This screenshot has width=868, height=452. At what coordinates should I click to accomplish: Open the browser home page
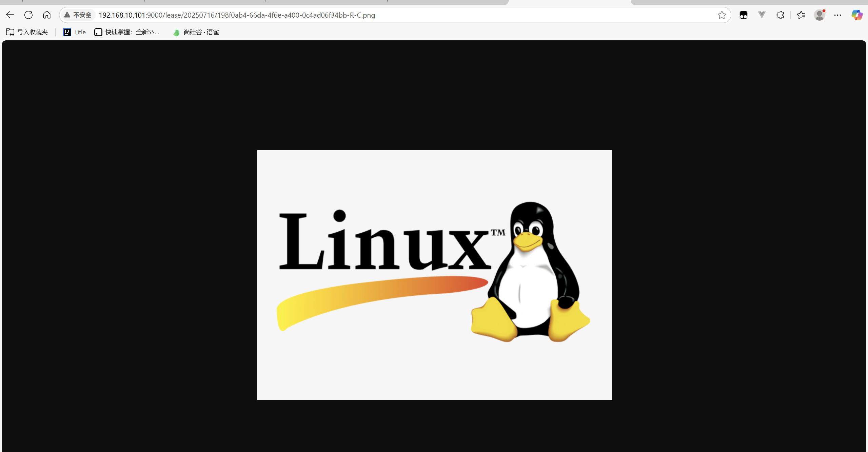click(x=47, y=15)
